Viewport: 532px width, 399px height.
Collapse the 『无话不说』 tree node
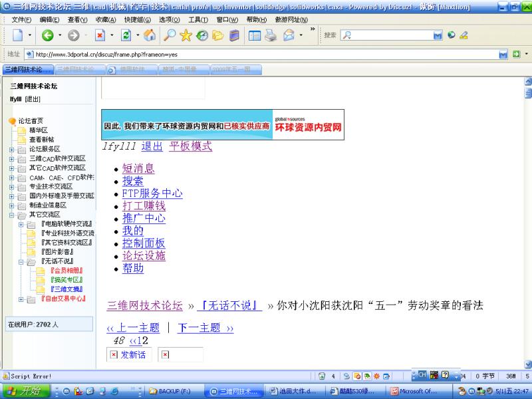[x=21, y=262]
